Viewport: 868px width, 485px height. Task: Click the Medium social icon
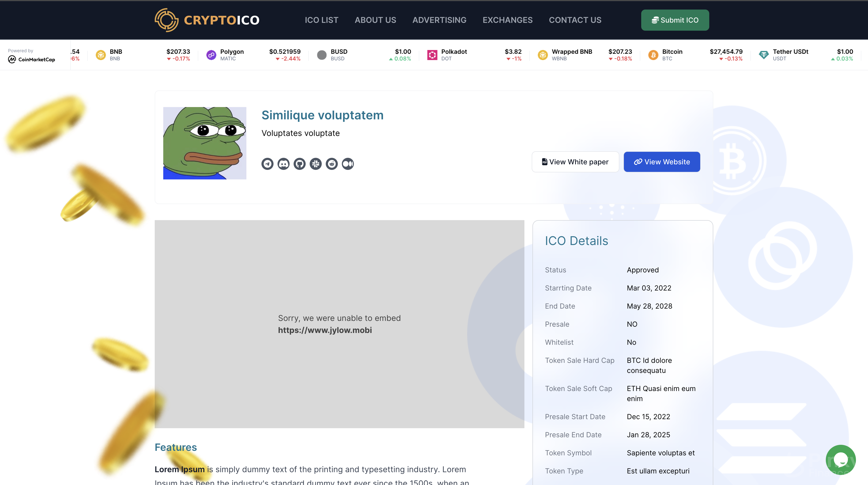[x=348, y=163]
